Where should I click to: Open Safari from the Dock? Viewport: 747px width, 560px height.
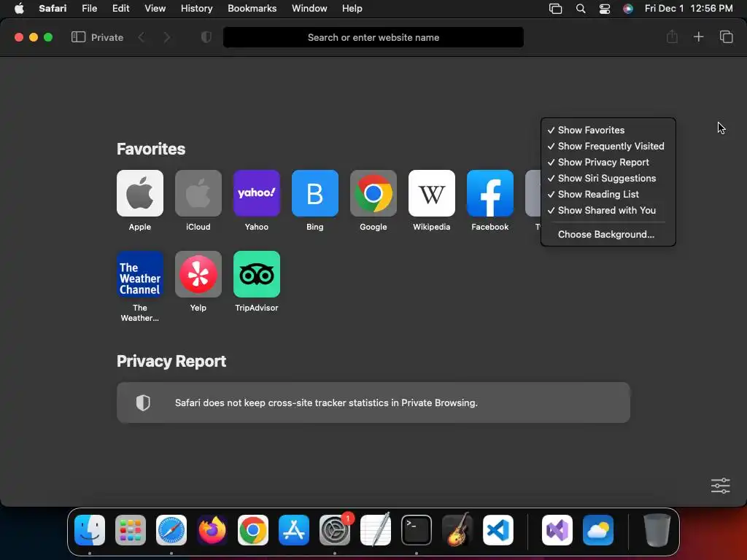pyautogui.click(x=171, y=530)
